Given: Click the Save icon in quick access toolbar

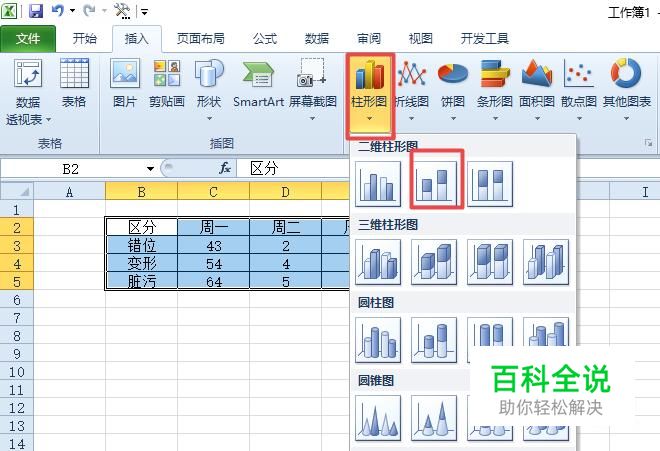Looking at the screenshot, I should click(x=36, y=11).
